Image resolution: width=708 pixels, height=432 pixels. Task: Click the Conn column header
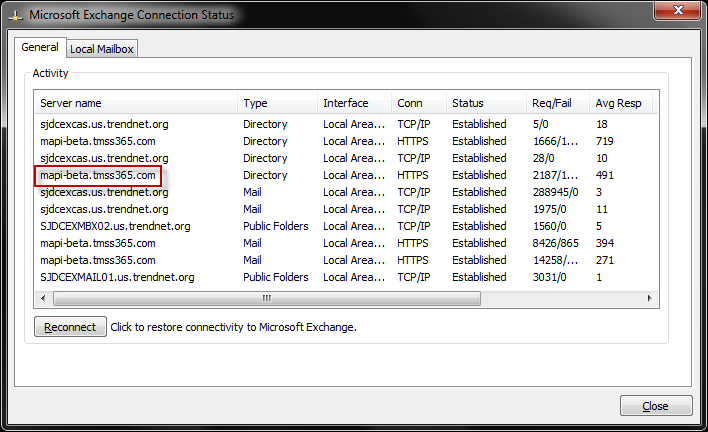418,103
